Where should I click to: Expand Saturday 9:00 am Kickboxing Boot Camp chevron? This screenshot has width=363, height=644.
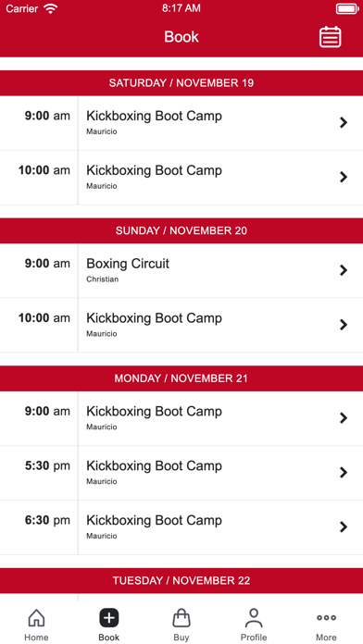[x=344, y=122]
